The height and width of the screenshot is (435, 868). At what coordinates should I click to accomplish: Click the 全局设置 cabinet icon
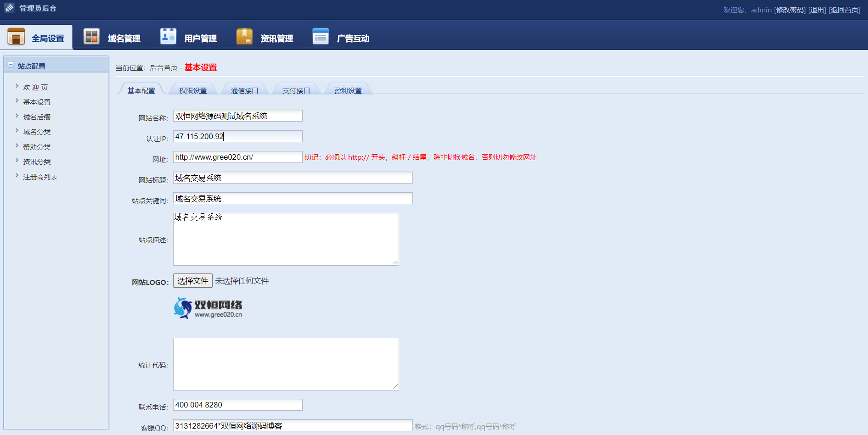click(16, 37)
